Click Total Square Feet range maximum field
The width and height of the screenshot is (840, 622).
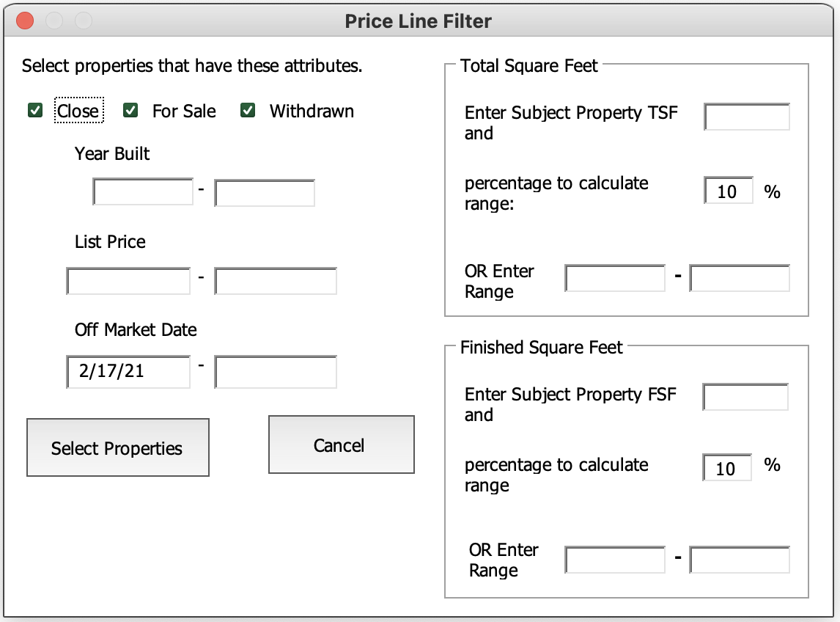click(740, 279)
